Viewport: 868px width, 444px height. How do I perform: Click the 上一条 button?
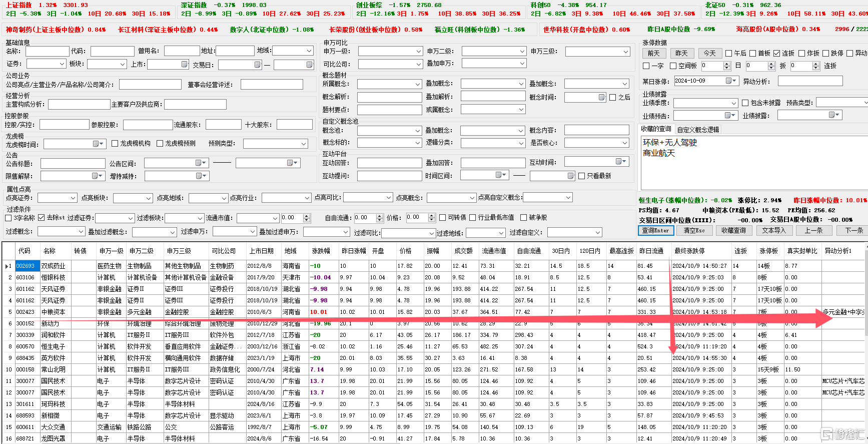click(x=813, y=230)
